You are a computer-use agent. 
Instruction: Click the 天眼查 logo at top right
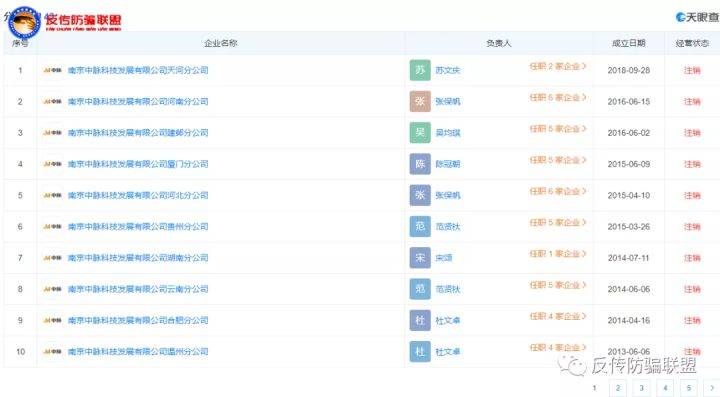pyautogui.click(x=697, y=17)
